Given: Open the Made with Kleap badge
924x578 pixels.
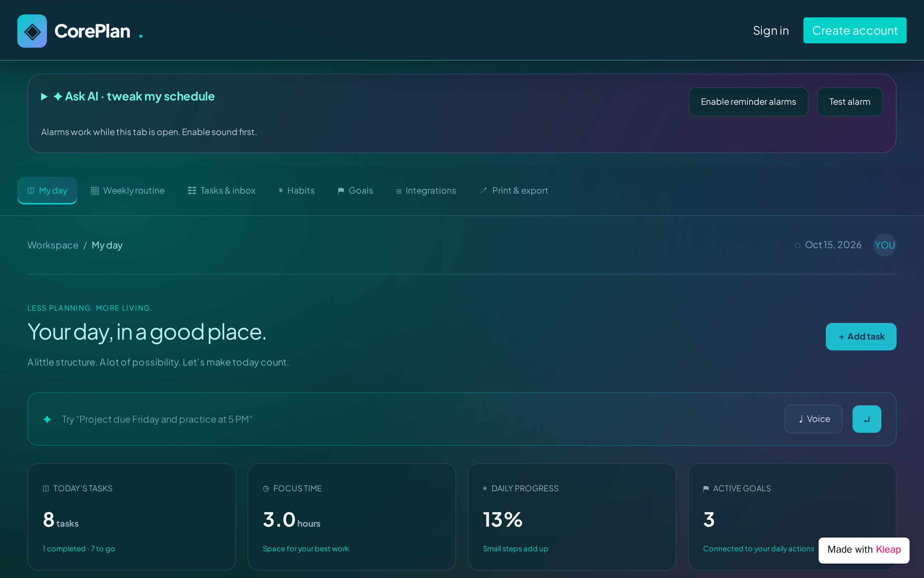Looking at the screenshot, I should coord(864,550).
